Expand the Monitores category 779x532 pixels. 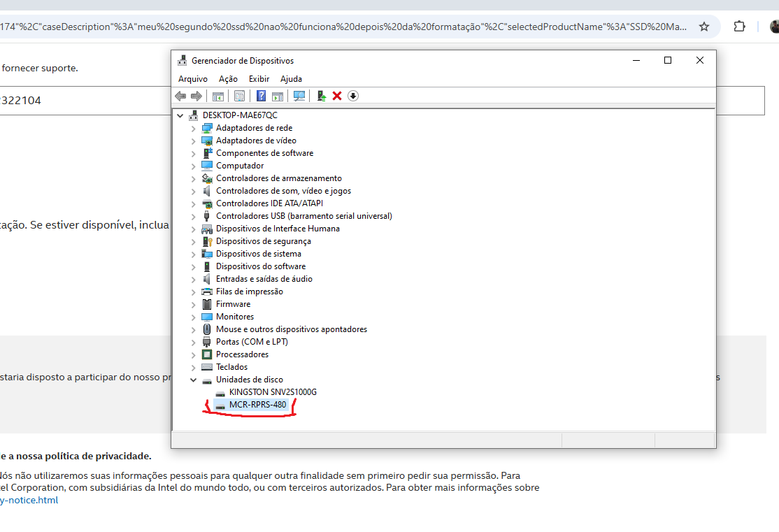[x=193, y=317]
